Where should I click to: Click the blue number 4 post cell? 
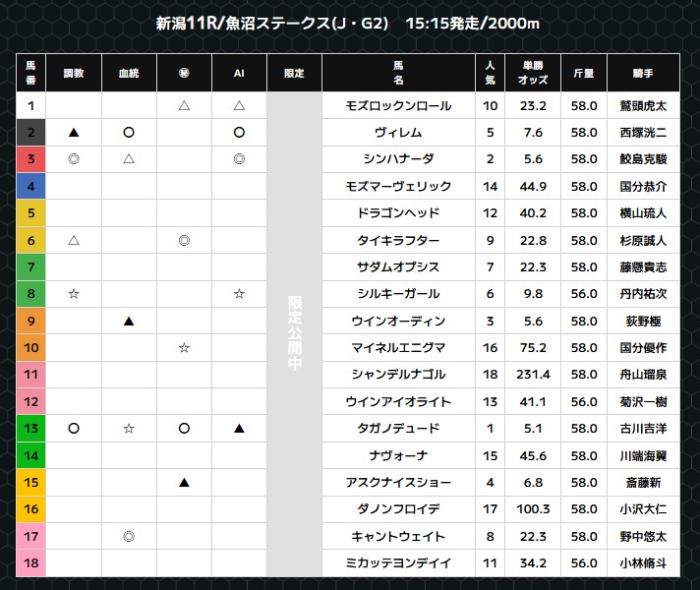pos(30,186)
